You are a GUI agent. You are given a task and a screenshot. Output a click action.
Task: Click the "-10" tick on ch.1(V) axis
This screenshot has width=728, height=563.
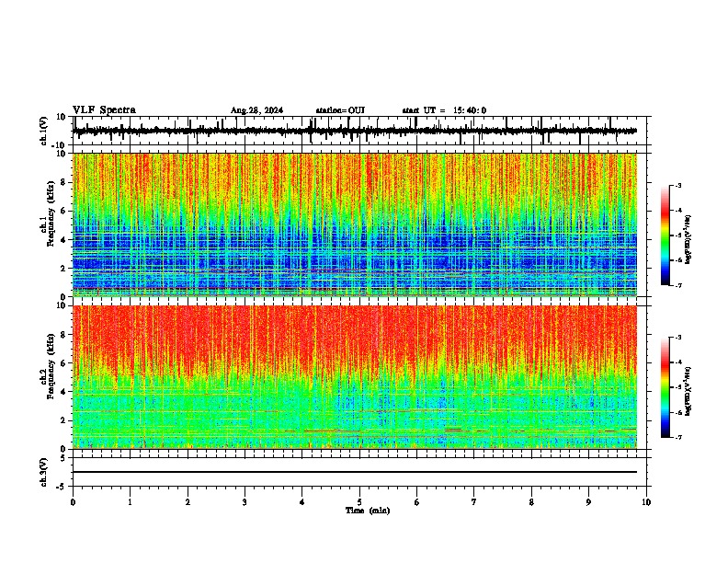tap(60, 145)
